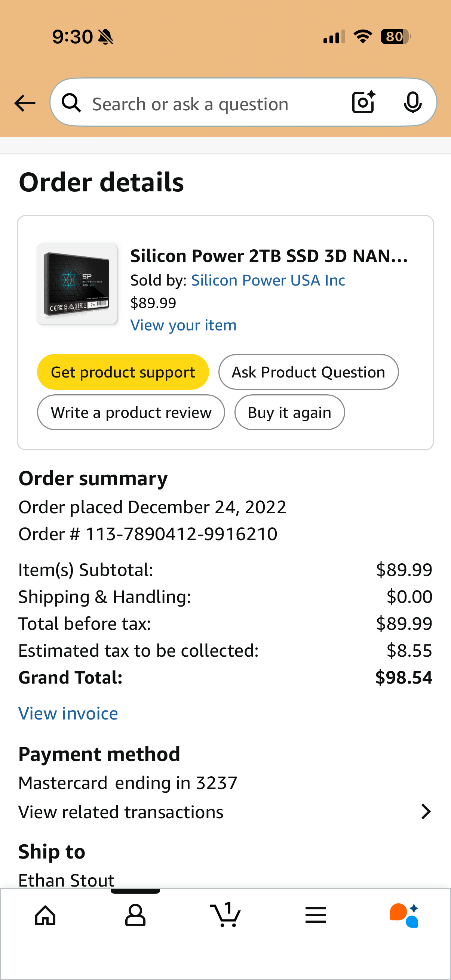
Task: Tap Write a product review
Action: pyautogui.click(x=131, y=412)
